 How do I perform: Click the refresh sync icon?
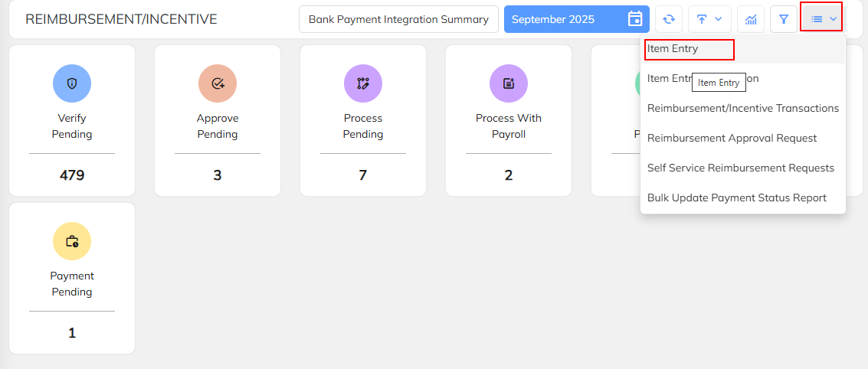point(669,19)
